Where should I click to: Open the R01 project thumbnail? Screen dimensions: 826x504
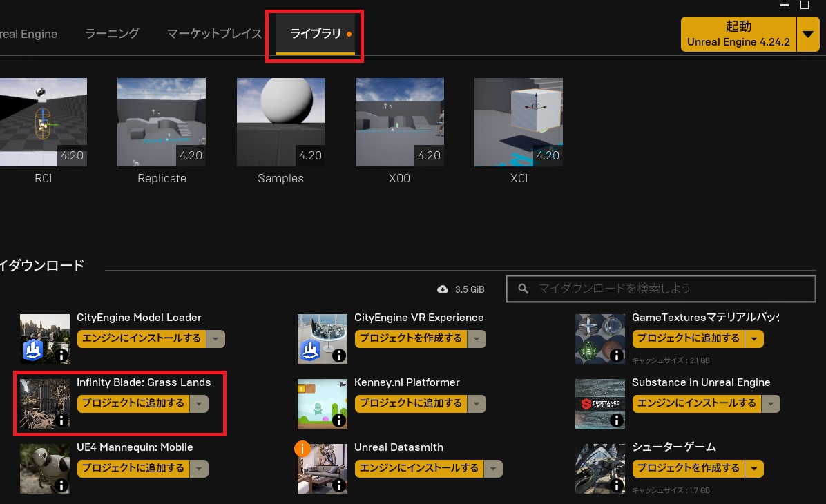point(44,122)
